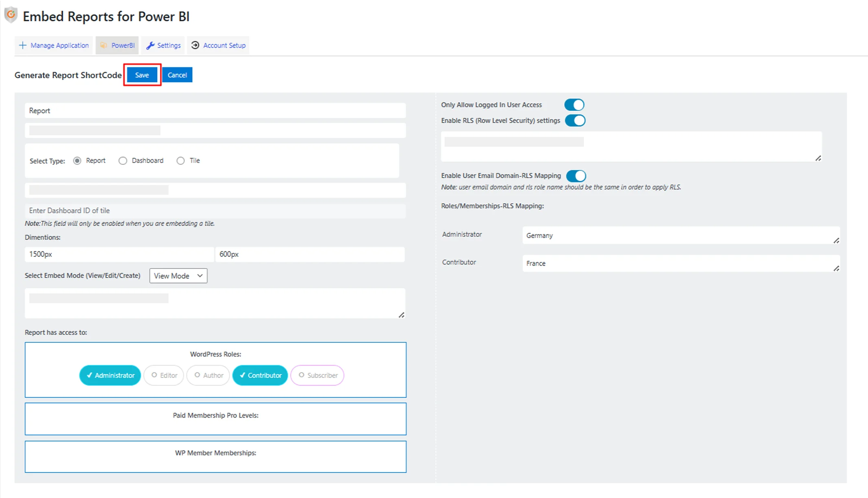Toggle Enable User Email Domain-RLS Mapping
868x498 pixels.
(x=576, y=176)
